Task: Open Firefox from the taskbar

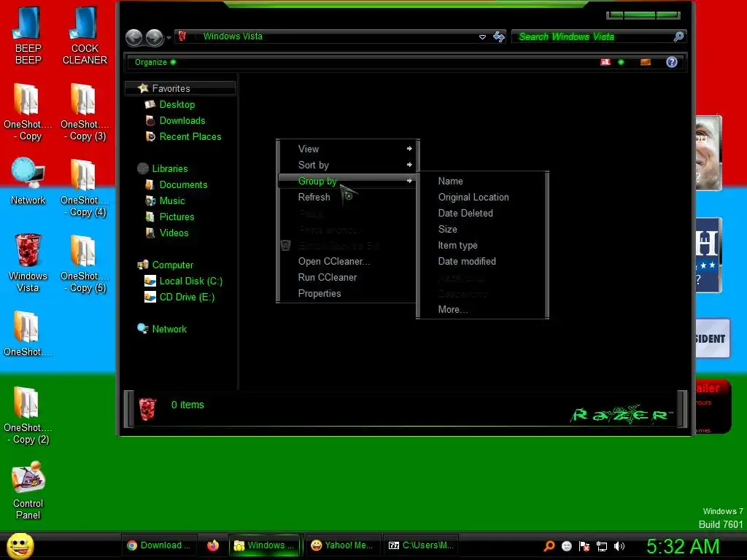Action: (213, 545)
